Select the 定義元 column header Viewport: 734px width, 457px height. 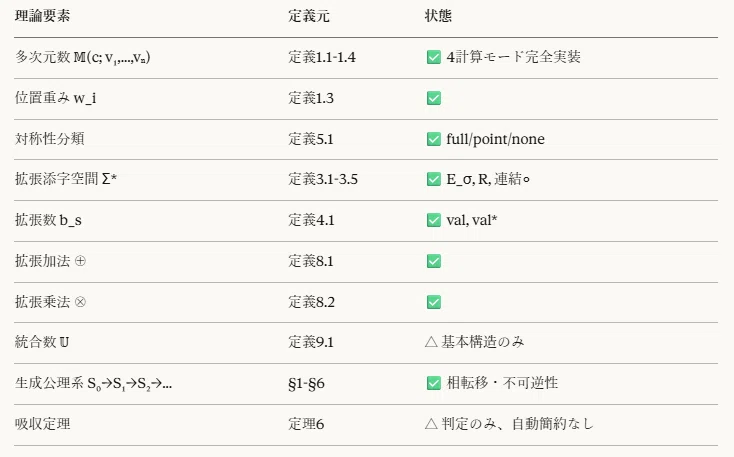(309, 16)
